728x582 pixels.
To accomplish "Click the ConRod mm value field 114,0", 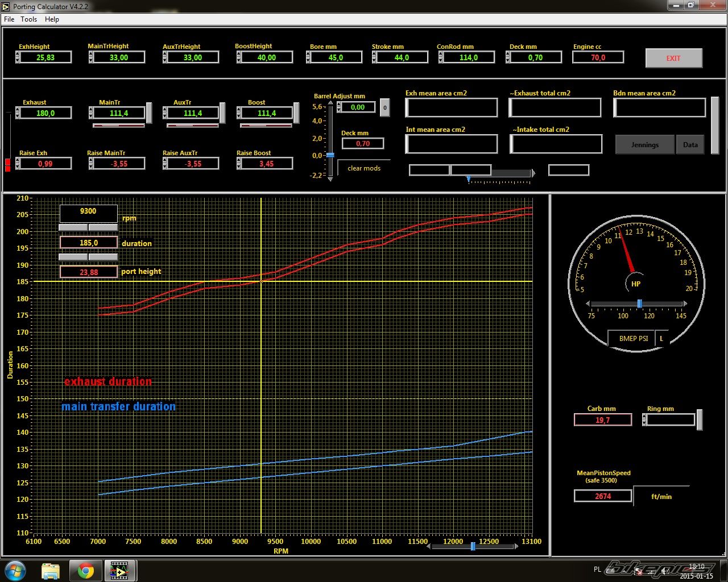I will [469, 57].
